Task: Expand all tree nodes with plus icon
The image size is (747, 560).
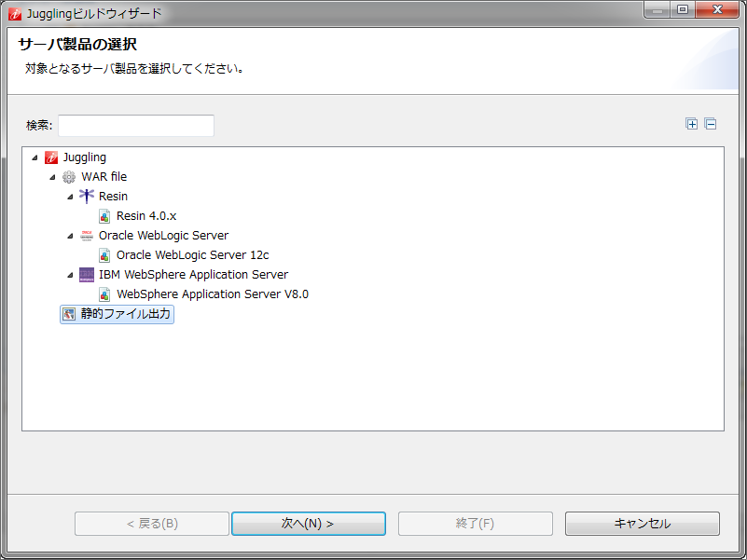Action: [x=692, y=124]
